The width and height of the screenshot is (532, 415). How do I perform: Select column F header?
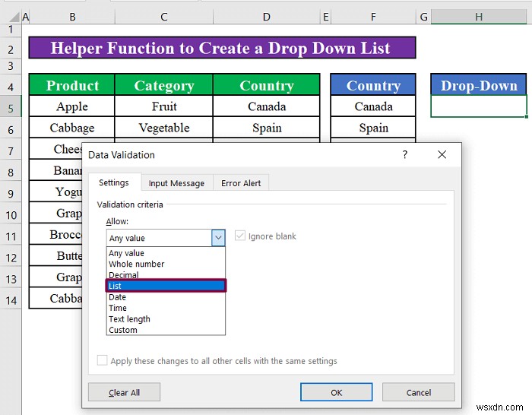(373, 17)
